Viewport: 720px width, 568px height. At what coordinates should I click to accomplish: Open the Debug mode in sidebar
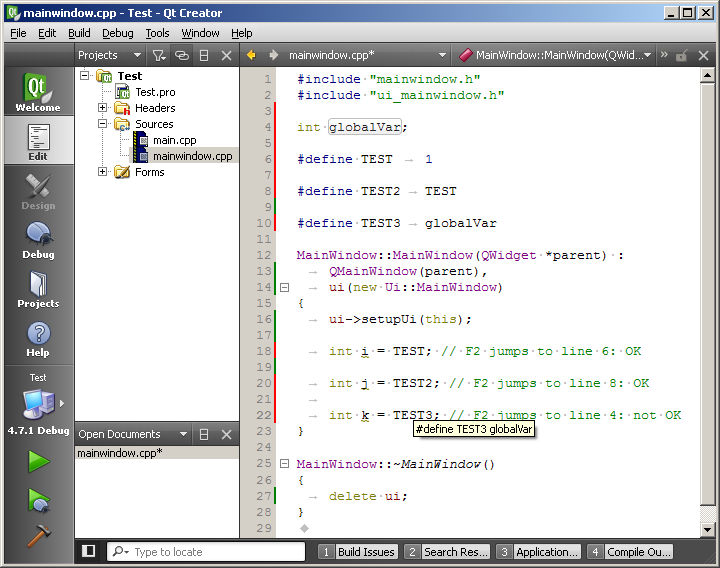38,240
